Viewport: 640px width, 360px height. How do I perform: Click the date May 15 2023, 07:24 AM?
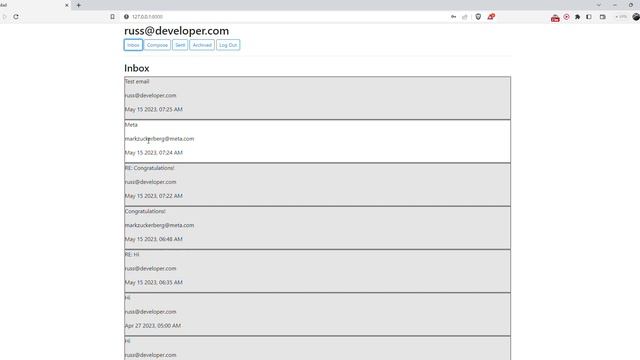[x=153, y=153]
